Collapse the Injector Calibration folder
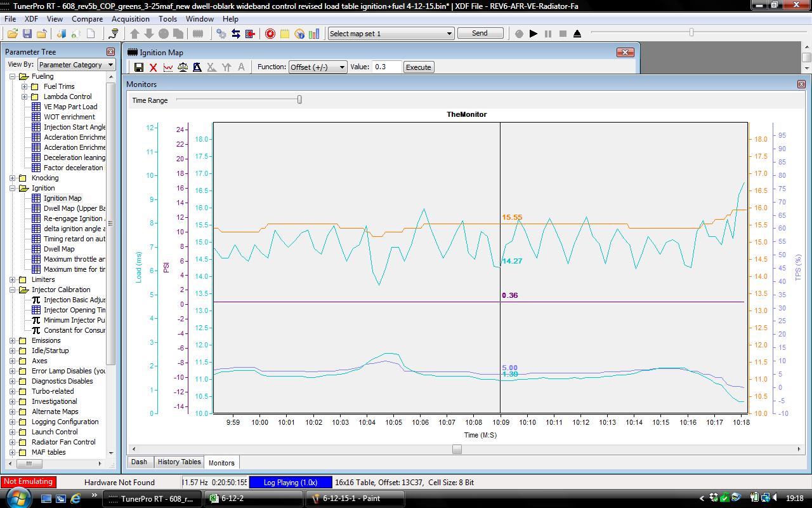The image size is (812, 508). pyautogui.click(x=12, y=290)
